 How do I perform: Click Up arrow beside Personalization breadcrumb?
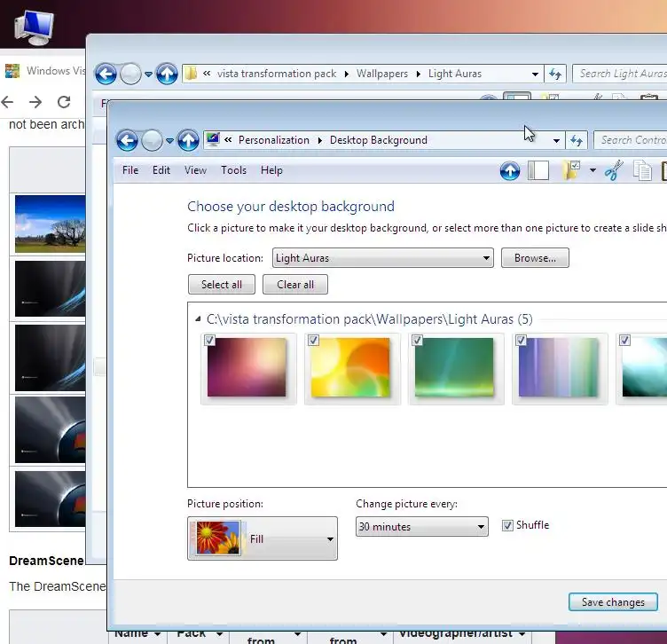pos(188,140)
